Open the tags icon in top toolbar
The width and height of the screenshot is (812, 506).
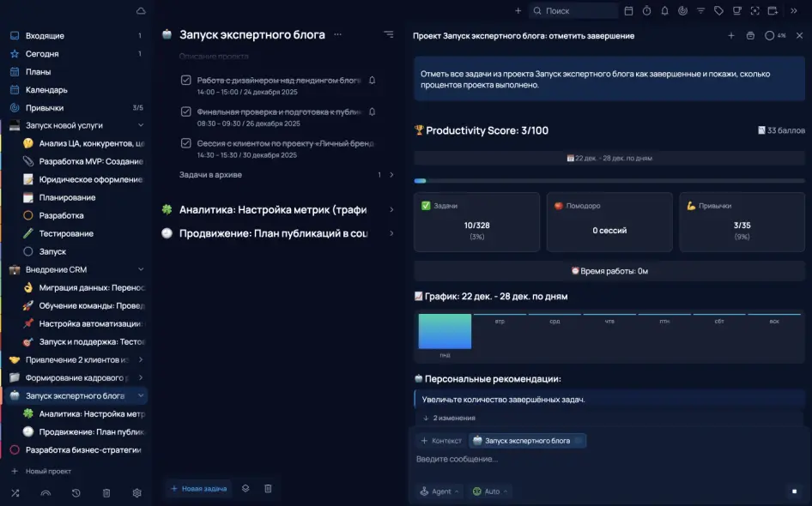coord(718,11)
